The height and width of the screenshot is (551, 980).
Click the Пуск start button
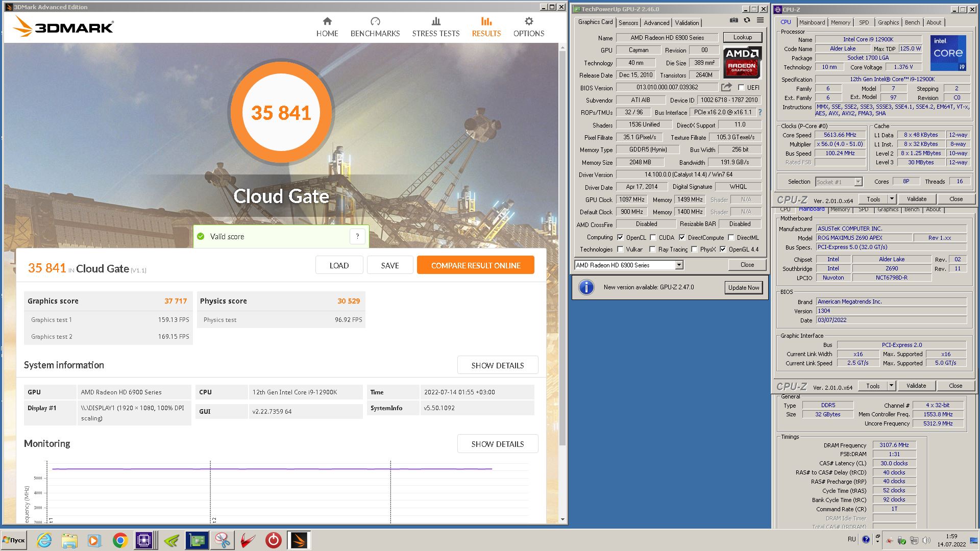pyautogui.click(x=14, y=540)
